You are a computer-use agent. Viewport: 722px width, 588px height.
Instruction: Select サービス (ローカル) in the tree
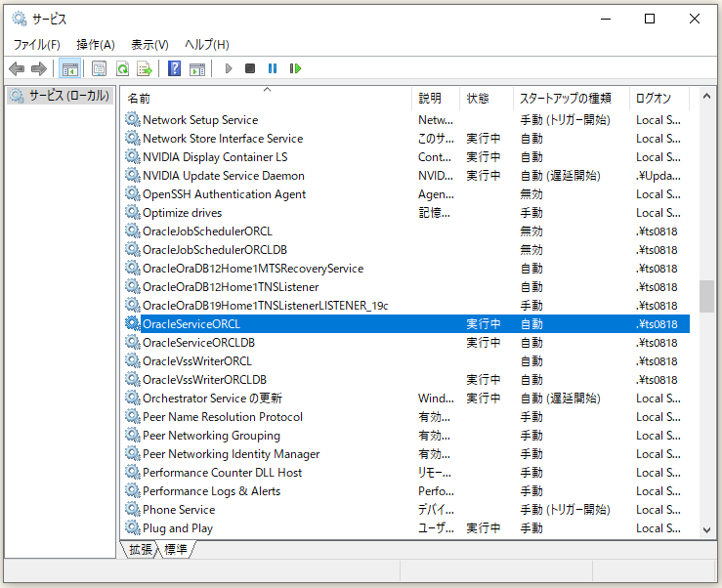pyautogui.click(x=61, y=96)
